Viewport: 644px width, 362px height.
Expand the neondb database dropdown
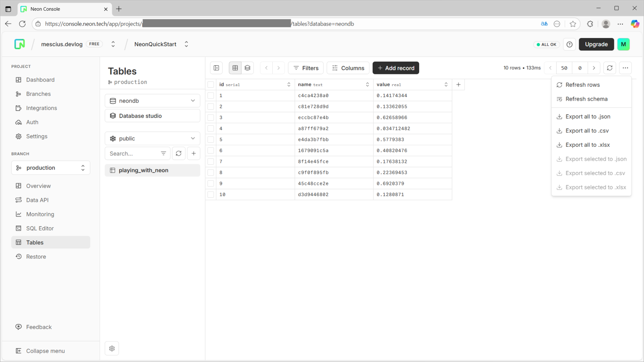[152, 101]
